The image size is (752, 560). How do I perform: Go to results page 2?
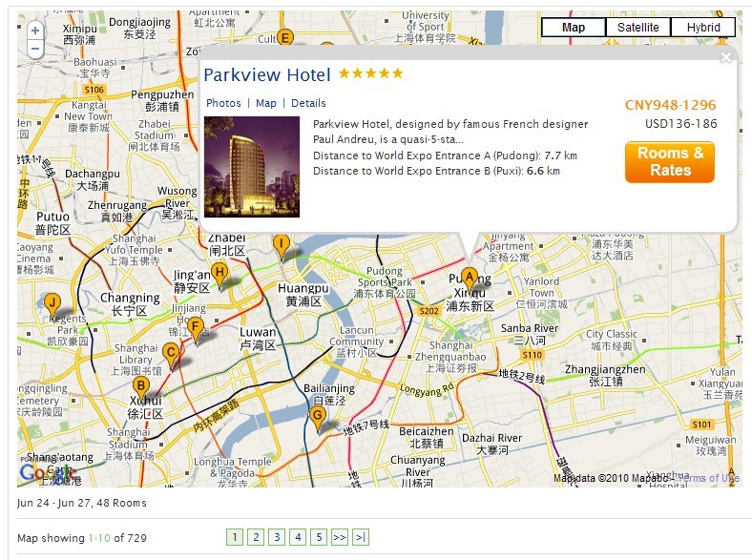coord(256,537)
